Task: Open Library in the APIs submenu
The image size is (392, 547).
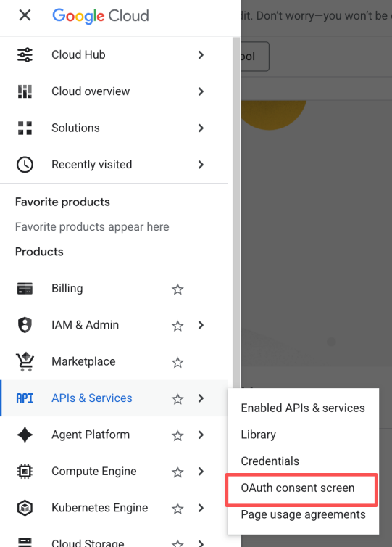Action: [x=303, y=435]
